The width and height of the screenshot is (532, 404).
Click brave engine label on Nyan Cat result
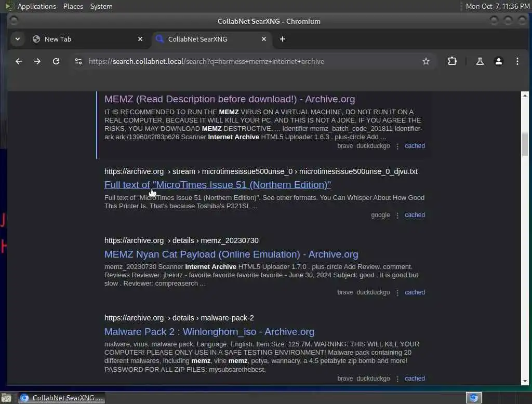(345, 292)
